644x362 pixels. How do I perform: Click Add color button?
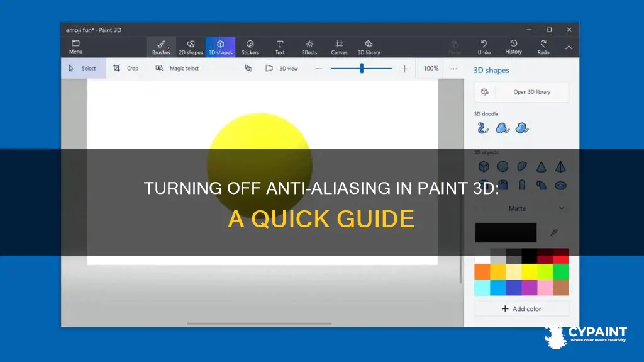[521, 308]
